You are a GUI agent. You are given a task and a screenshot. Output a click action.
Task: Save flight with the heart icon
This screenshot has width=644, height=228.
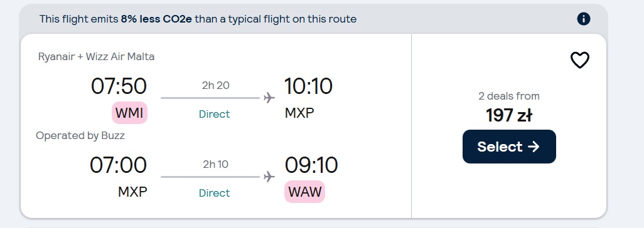[579, 60]
